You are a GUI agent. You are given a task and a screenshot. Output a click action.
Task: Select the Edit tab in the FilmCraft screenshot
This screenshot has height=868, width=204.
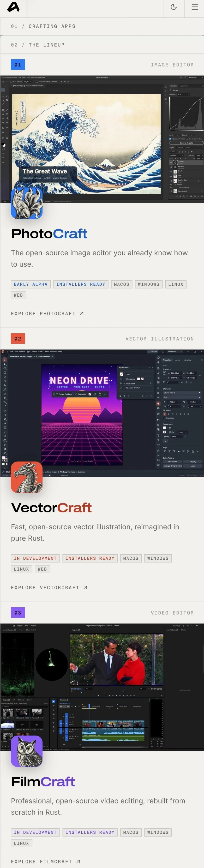27,625
